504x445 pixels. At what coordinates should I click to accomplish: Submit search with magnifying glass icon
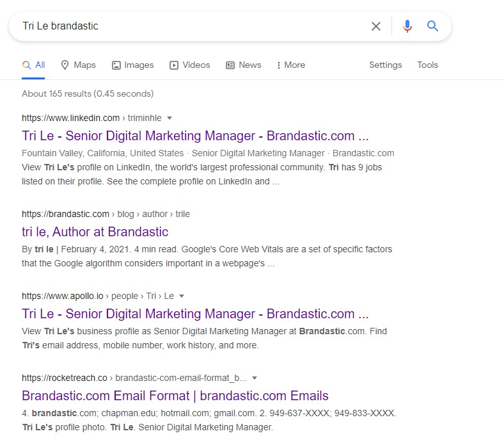pos(432,26)
